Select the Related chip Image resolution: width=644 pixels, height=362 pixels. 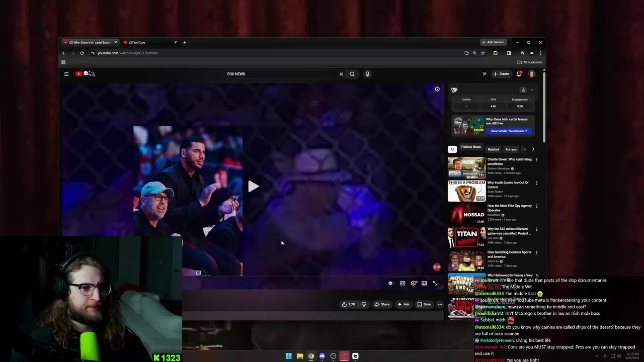[493, 149]
